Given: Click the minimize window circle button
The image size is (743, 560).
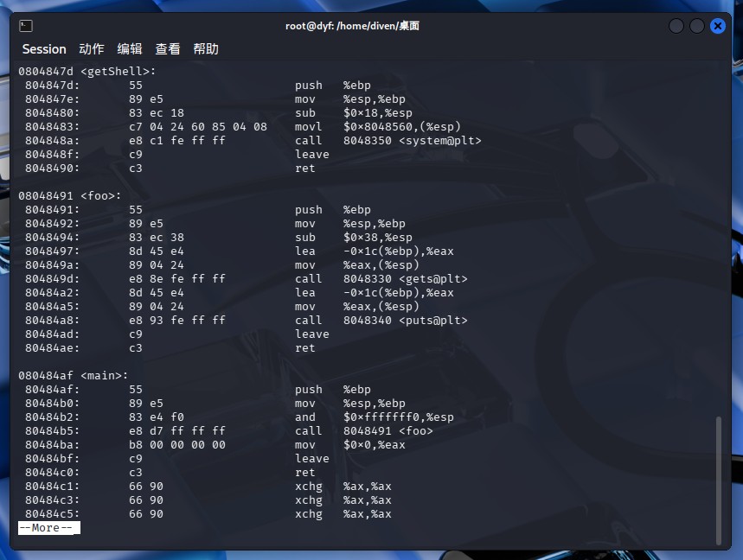Looking at the screenshot, I should coord(676,26).
